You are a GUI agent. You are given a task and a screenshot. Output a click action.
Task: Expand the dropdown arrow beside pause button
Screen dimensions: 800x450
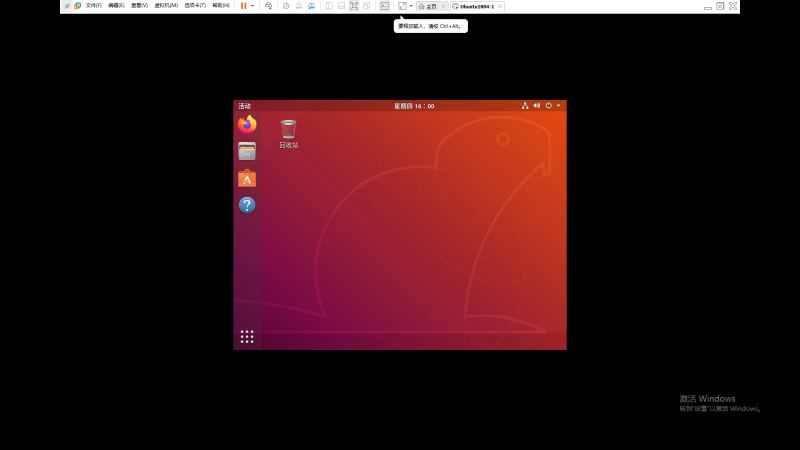pos(252,6)
